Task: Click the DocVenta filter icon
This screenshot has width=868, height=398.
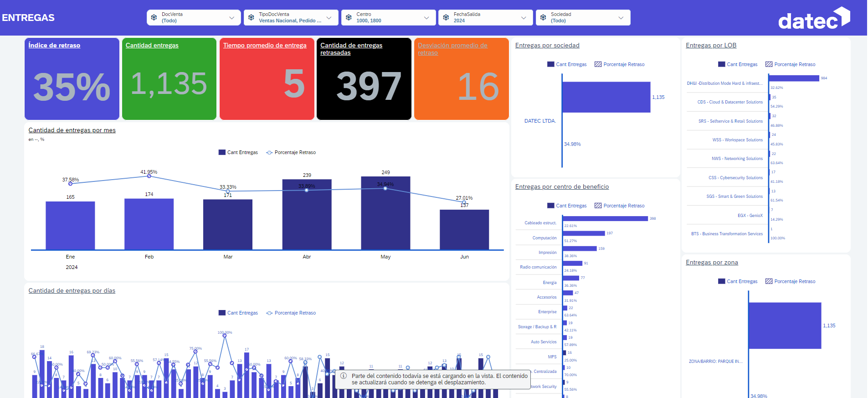Action: pos(154,18)
